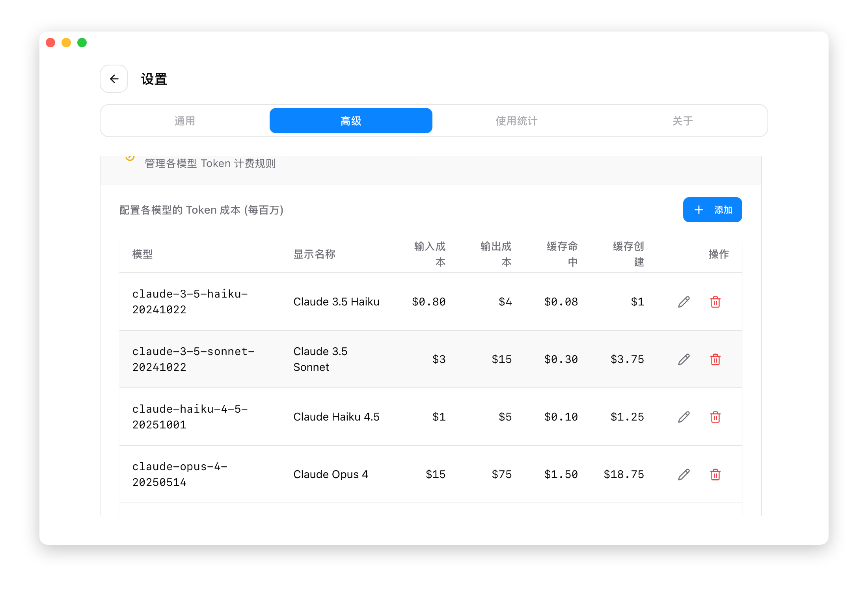Click the $3.75 cache creation value
This screenshot has height=592, width=868.
coord(627,359)
